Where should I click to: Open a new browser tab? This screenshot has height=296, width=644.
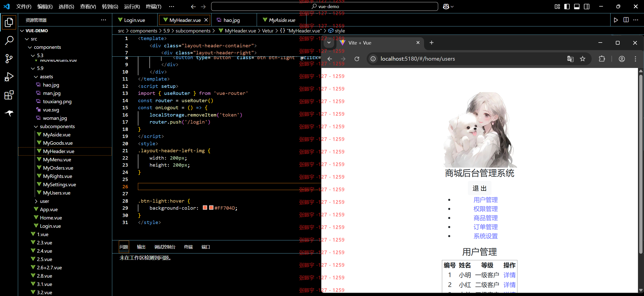[432, 43]
